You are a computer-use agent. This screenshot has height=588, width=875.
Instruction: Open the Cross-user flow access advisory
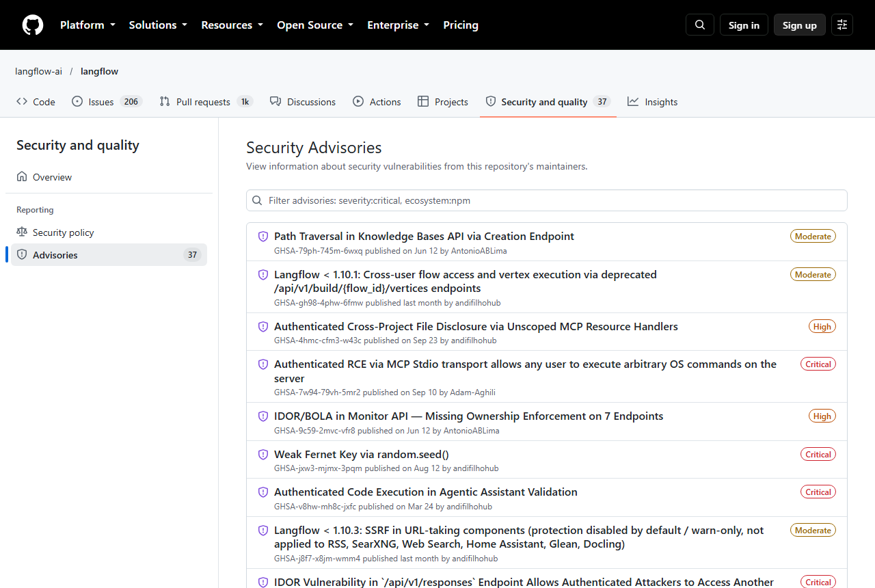[x=466, y=282]
